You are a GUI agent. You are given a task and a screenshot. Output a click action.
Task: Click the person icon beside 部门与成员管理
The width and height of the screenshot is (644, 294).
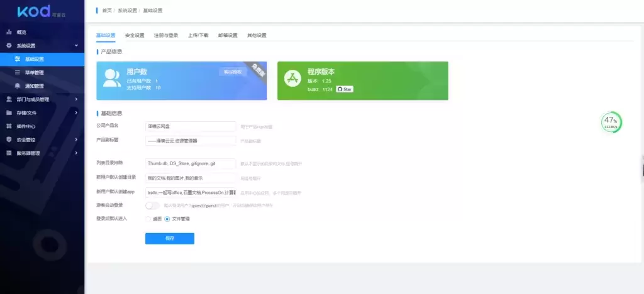pos(9,99)
